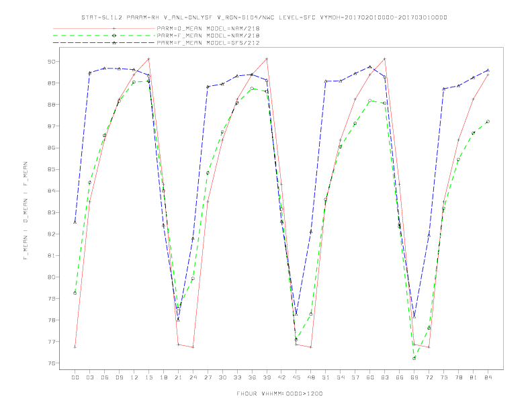This screenshot has height=411, width=532.
Task: Click the y-axis tick label 87
Action: pyautogui.click(x=51, y=126)
